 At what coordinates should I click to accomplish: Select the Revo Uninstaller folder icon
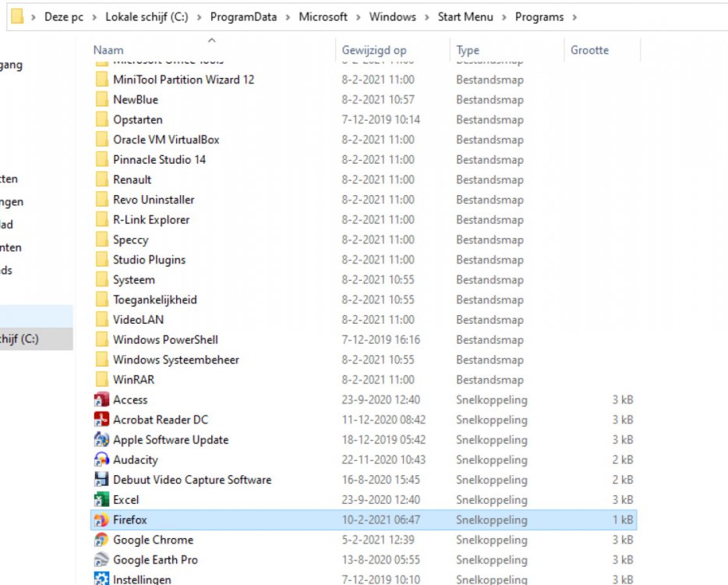(101, 200)
